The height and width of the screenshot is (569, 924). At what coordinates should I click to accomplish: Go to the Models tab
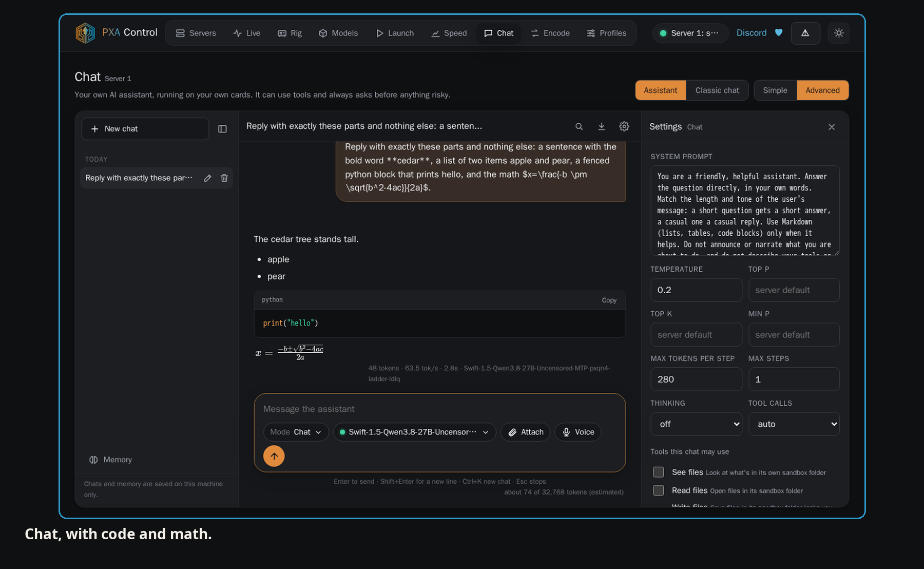click(338, 33)
